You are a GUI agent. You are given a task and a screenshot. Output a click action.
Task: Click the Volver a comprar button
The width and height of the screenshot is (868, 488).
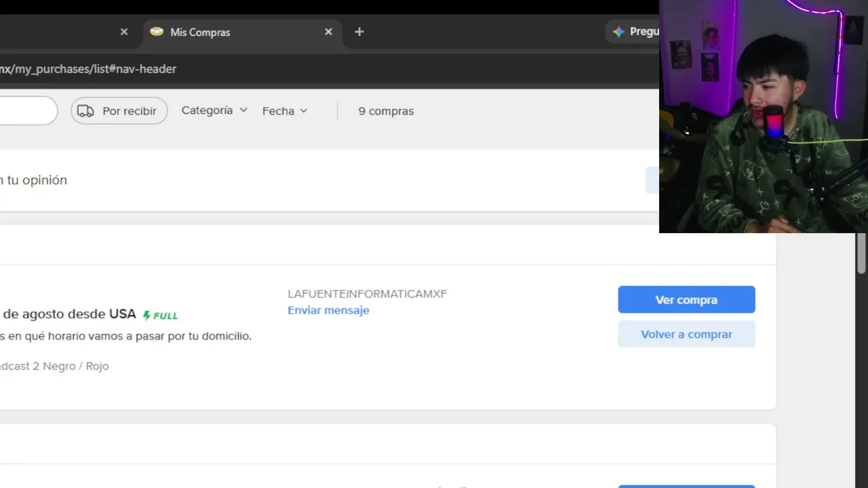pyautogui.click(x=686, y=334)
